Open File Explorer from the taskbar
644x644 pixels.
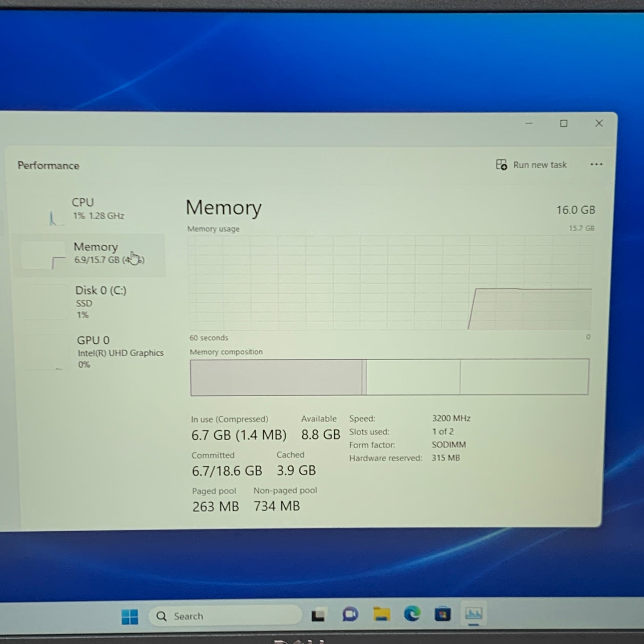[x=381, y=614]
